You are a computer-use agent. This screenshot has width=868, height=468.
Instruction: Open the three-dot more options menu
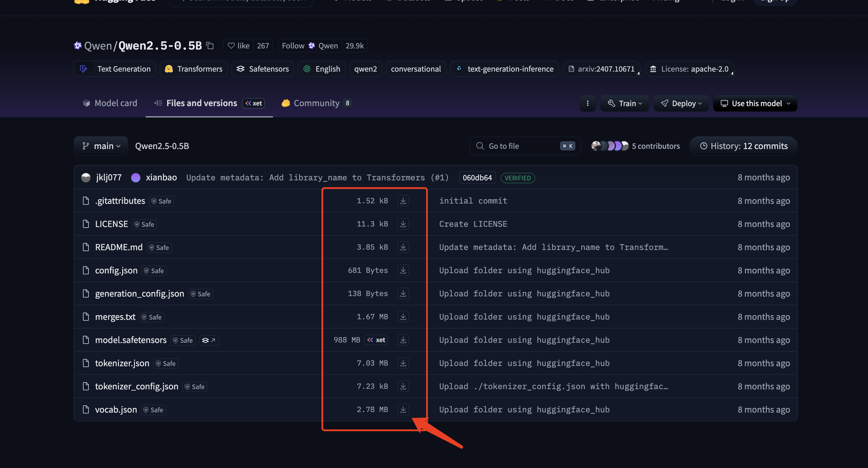(x=588, y=103)
